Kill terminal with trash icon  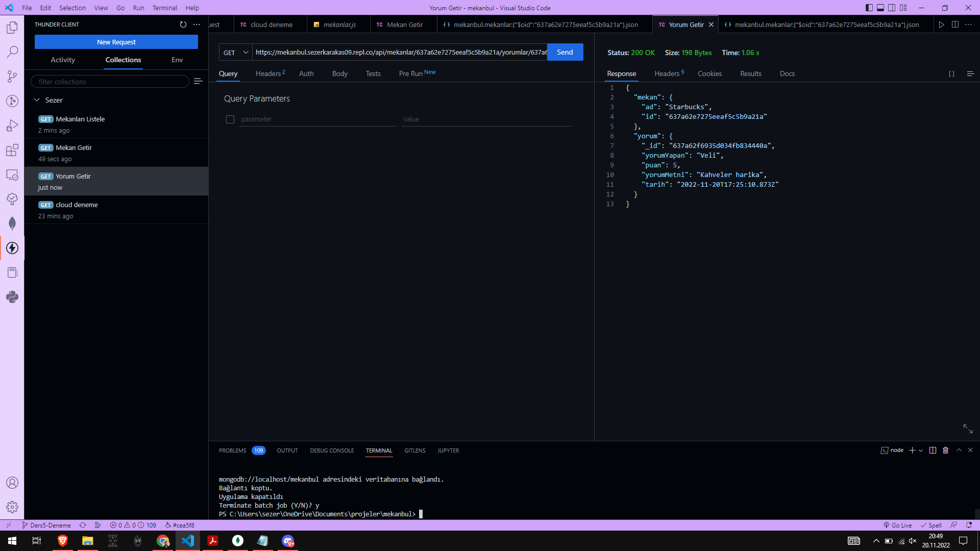tap(945, 450)
